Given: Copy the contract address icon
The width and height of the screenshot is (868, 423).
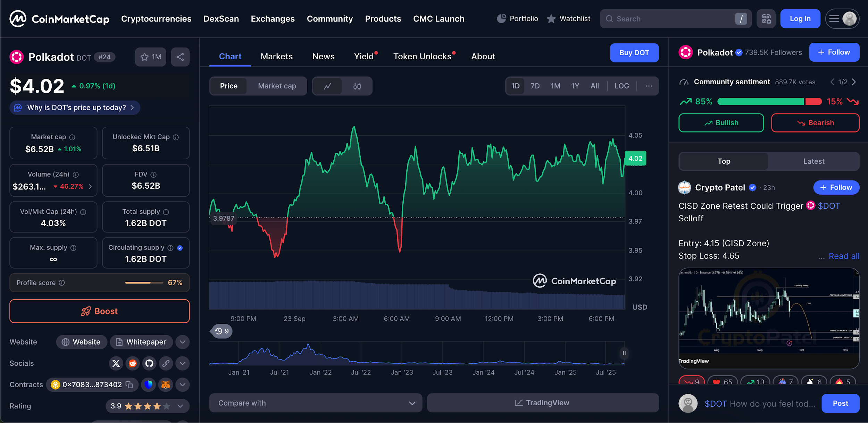Looking at the screenshot, I should point(130,384).
